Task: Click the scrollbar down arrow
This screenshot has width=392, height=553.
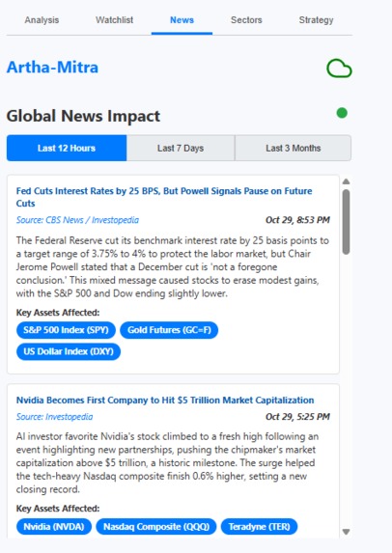Action: tap(346, 532)
